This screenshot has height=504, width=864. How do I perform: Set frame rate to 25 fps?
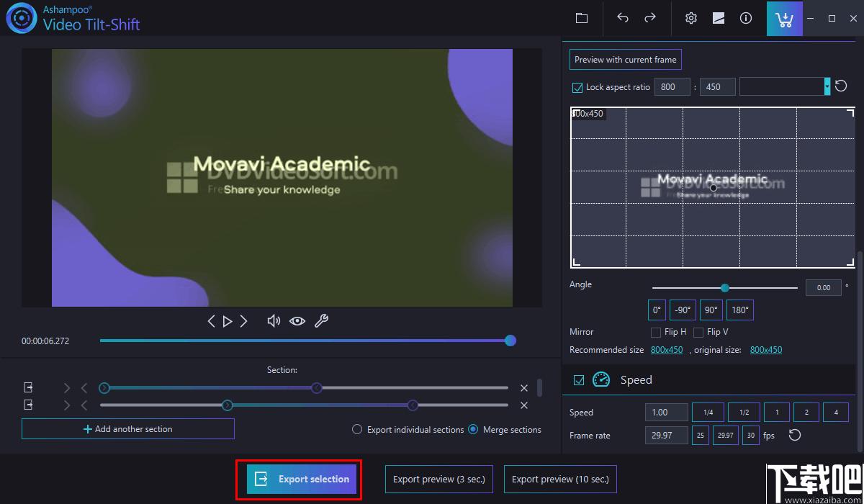tap(701, 435)
